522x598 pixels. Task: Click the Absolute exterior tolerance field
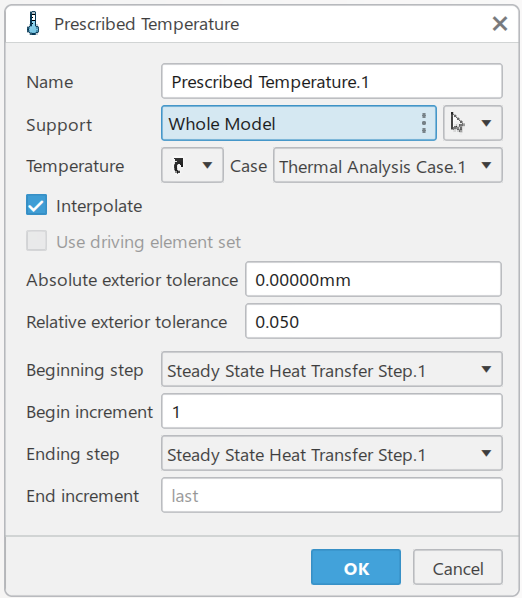(373, 279)
